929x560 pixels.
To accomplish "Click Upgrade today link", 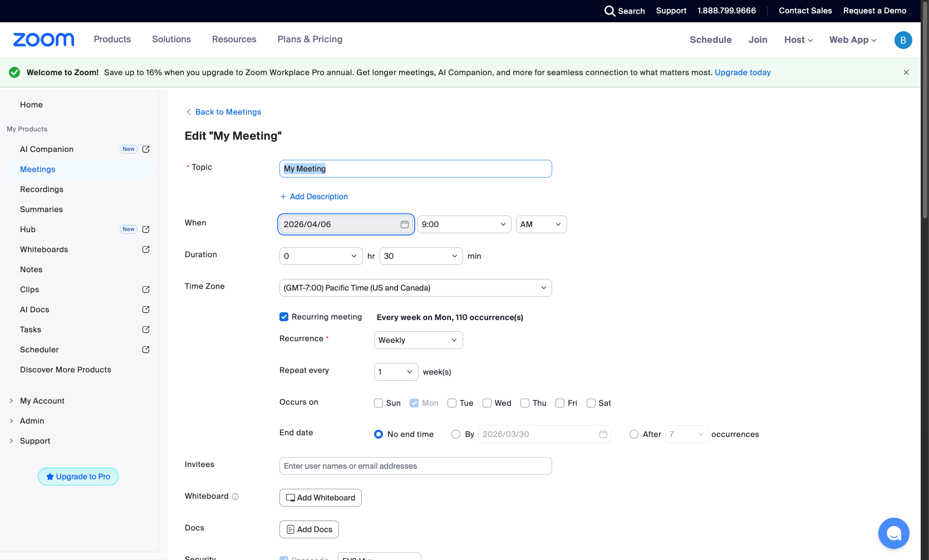I will 743,72.
